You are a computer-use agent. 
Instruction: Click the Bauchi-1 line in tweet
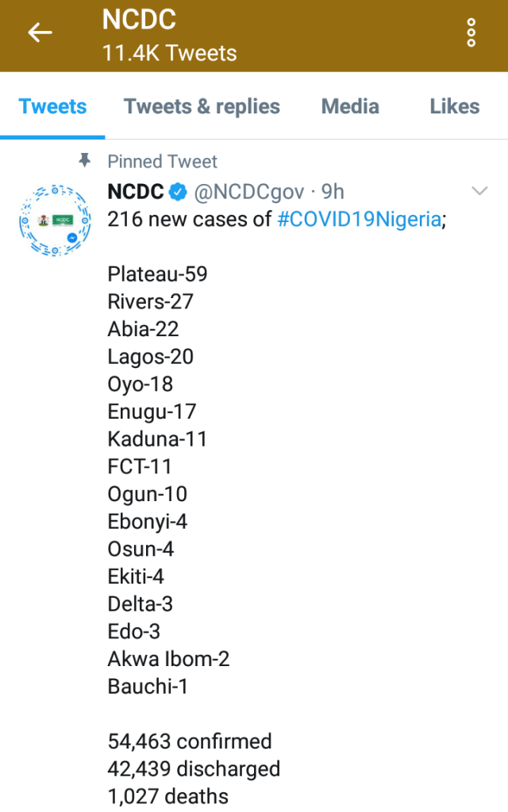[x=148, y=687]
